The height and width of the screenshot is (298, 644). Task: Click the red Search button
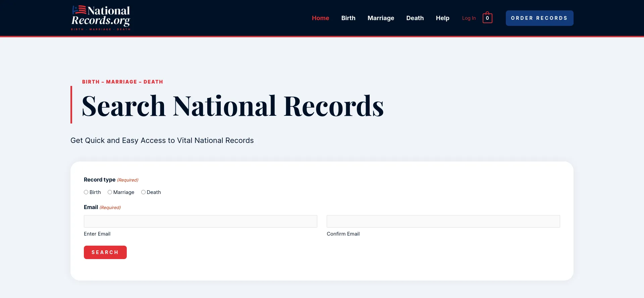click(x=105, y=252)
